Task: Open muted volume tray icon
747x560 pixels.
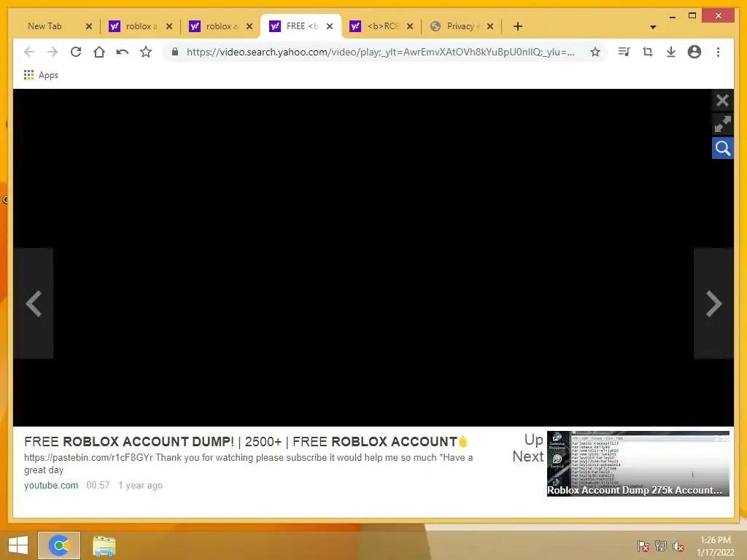Action: pos(678,546)
